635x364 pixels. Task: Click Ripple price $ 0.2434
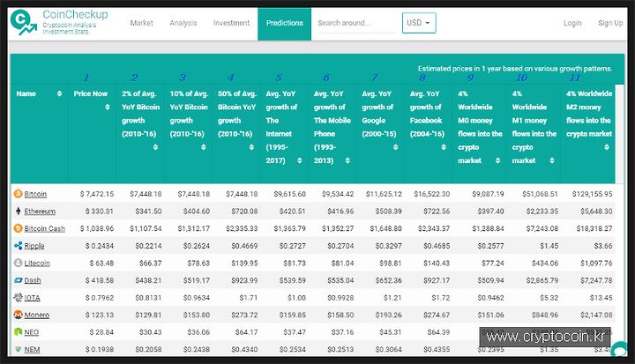pyautogui.click(x=99, y=246)
